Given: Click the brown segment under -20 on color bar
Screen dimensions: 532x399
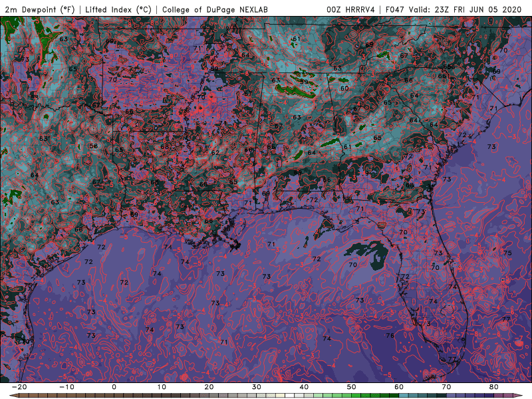Looking at the screenshot, I should (24, 396).
